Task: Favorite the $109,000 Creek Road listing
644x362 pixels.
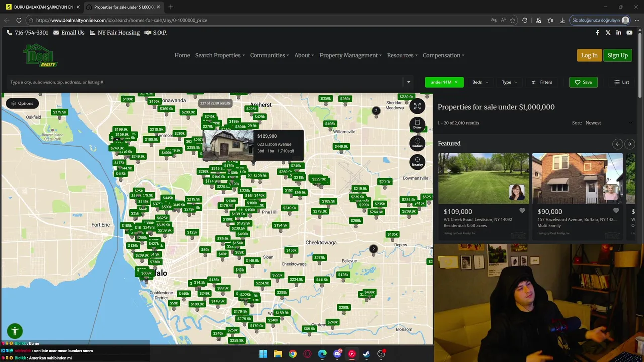Action: tap(522, 211)
